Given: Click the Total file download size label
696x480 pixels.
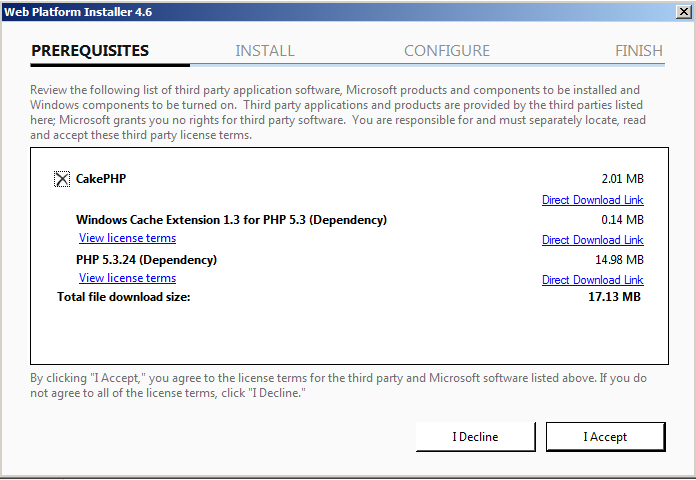Looking at the screenshot, I should [x=123, y=297].
